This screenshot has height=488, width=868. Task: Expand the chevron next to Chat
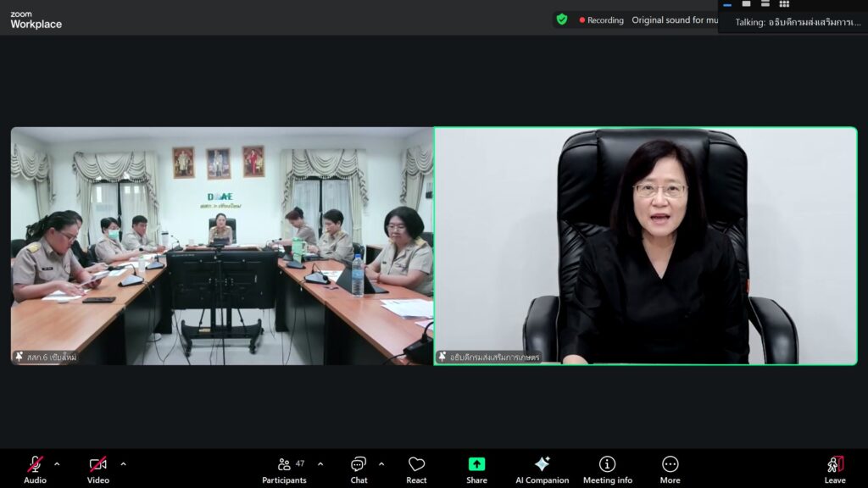[381, 464]
